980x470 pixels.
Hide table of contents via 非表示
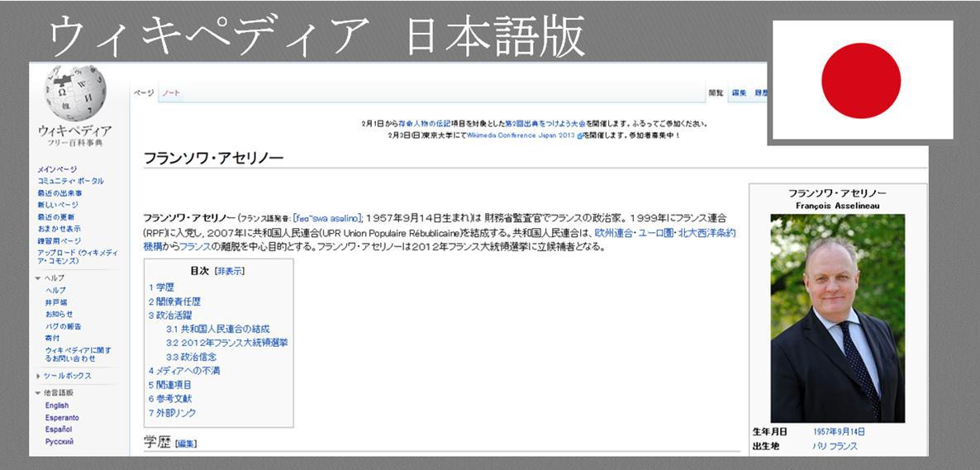tap(229, 271)
